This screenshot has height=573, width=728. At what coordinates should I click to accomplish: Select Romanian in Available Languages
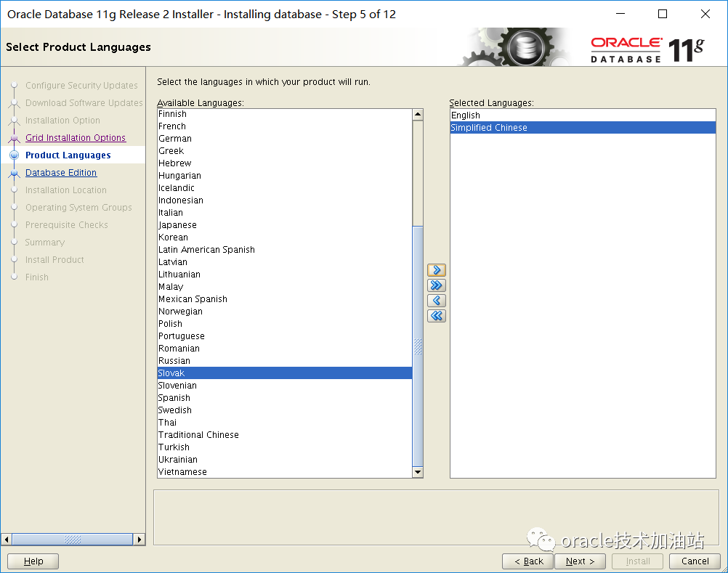(285, 349)
